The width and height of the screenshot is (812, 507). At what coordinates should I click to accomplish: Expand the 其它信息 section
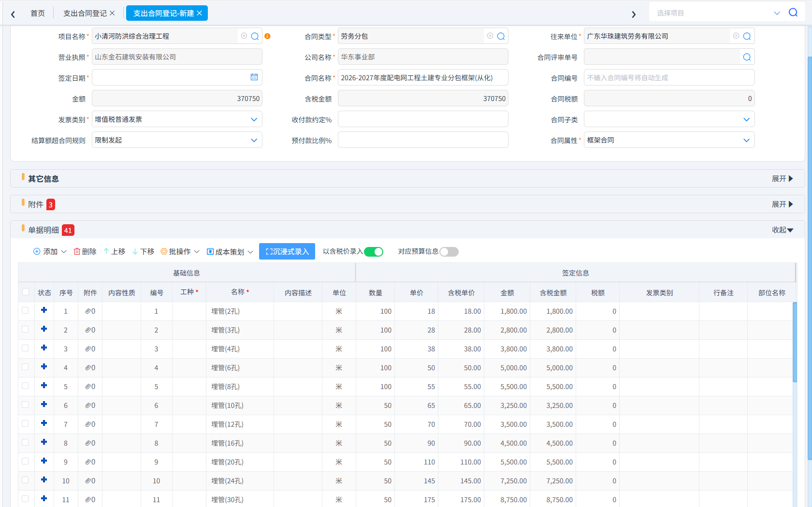pos(783,179)
